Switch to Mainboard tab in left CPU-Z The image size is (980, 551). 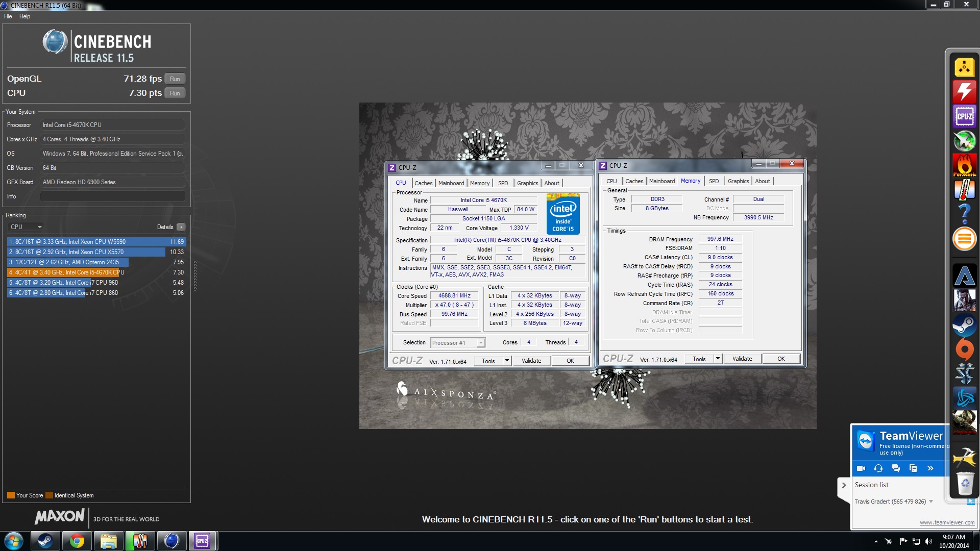click(451, 183)
